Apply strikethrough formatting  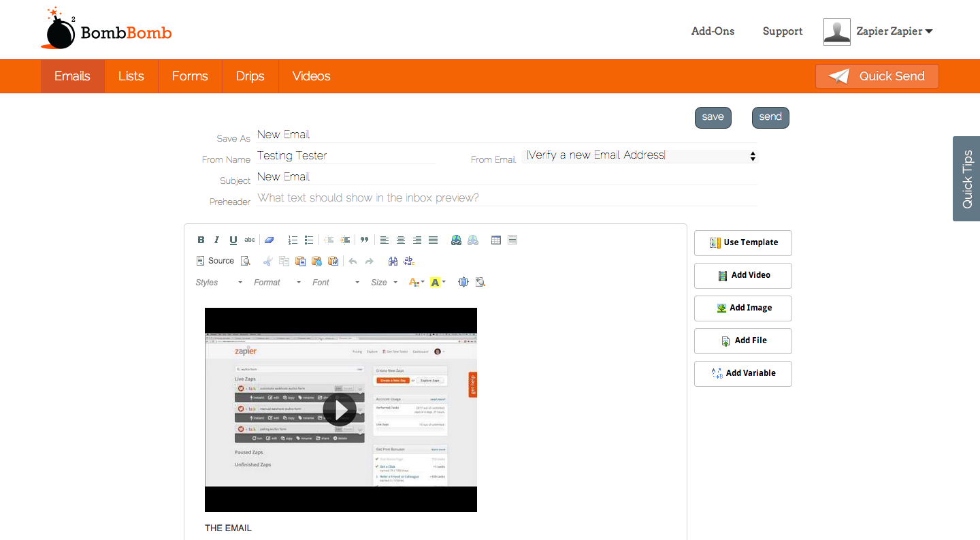[x=250, y=240]
